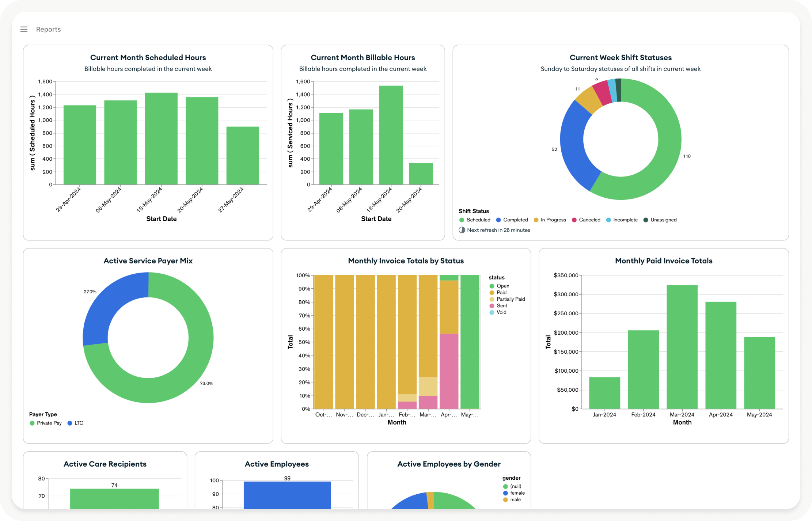Click the Void status legend swatch

(492, 312)
